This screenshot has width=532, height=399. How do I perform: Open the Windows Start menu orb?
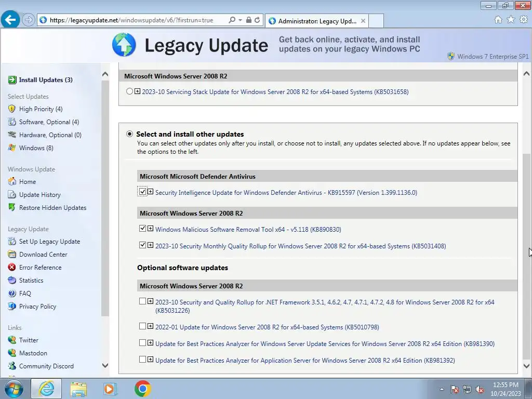(14, 389)
